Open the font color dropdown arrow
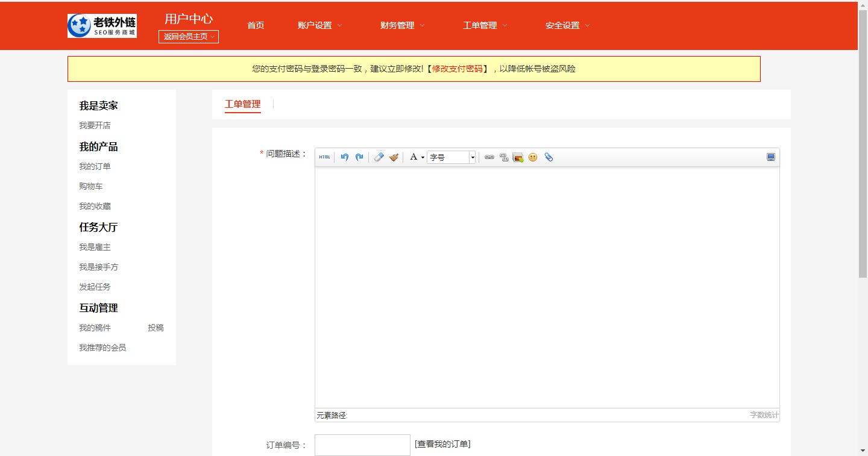The width and height of the screenshot is (868, 456). 423,158
